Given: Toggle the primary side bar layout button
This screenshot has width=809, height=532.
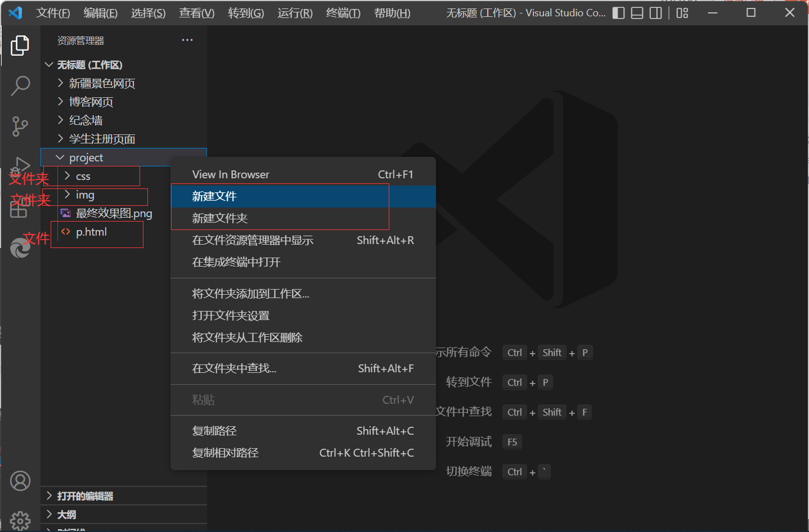Looking at the screenshot, I should (x=618, y=12).
